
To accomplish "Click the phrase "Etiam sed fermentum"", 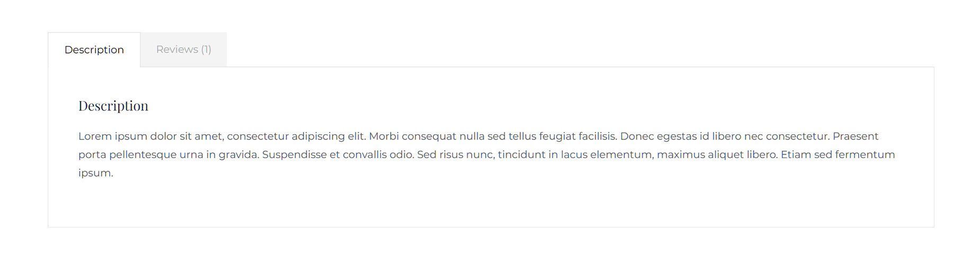I will [x=838, y=155].
